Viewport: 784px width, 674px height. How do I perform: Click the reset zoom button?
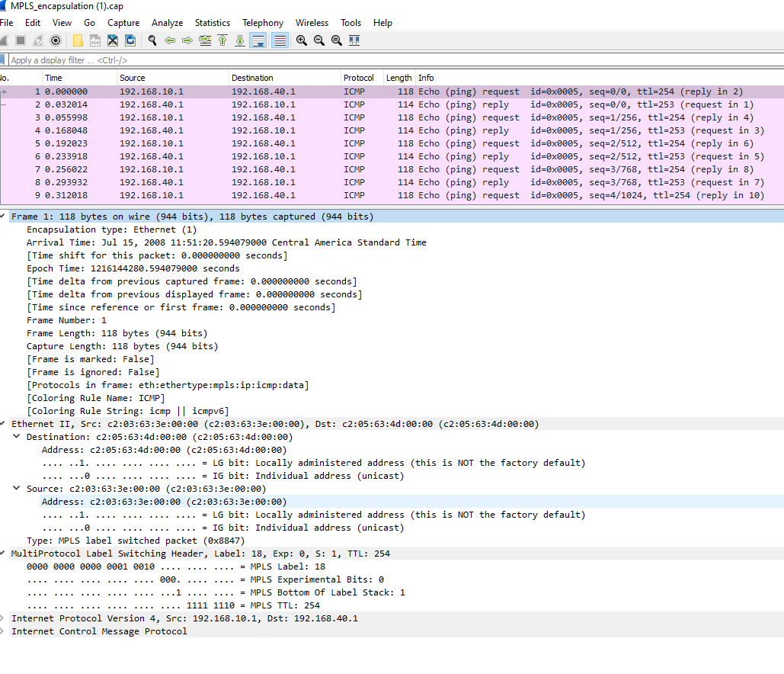tap(336, 40)
